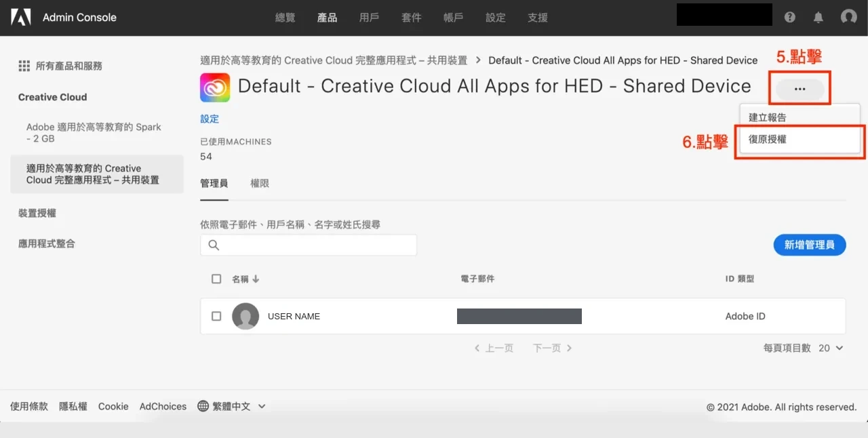Open the user profile avatar icon
This screenshot has height=438, width=868.
click(x=848, y=17)
